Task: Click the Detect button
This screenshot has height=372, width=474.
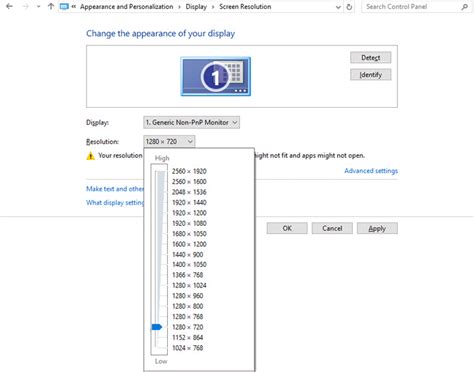Action: point(370,57)
